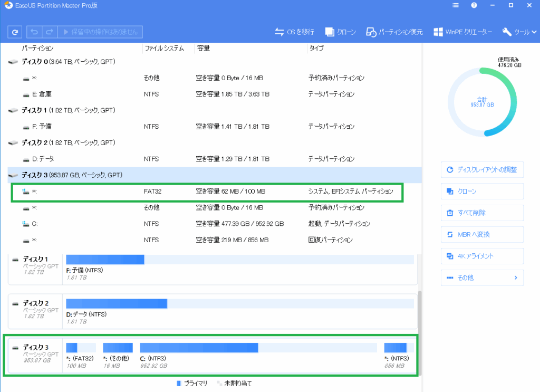
Task: Click 4Kアライメント button
Action: (x=482, y=256)
